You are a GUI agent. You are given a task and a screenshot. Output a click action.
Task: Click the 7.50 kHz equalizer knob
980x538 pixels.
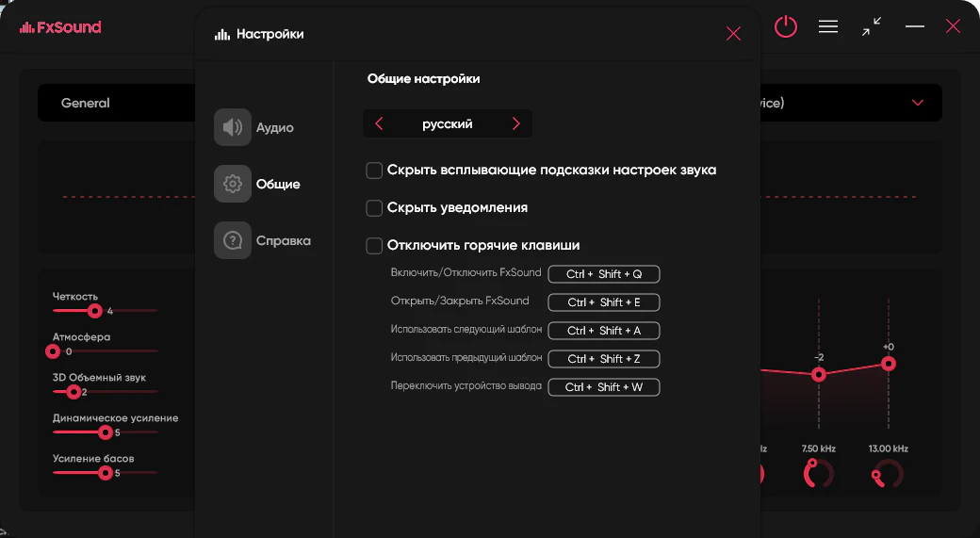click(x=817, y=473)
